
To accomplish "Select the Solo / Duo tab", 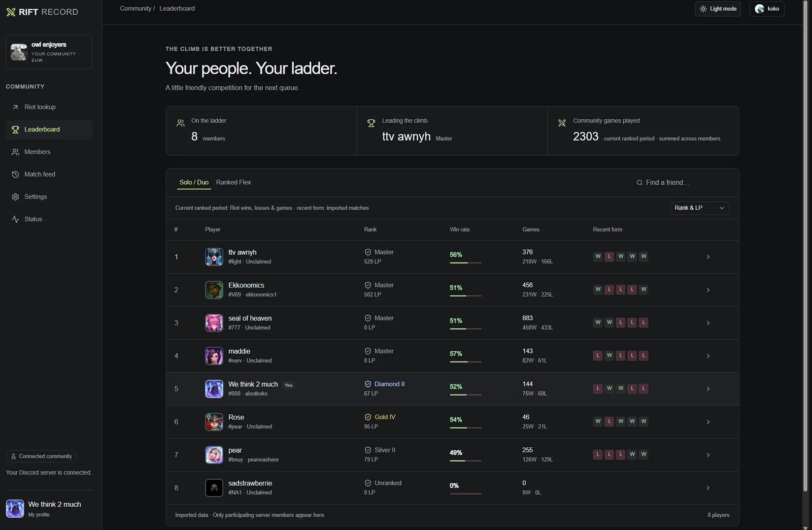I will pyautogui.click(x=194, y=183).
